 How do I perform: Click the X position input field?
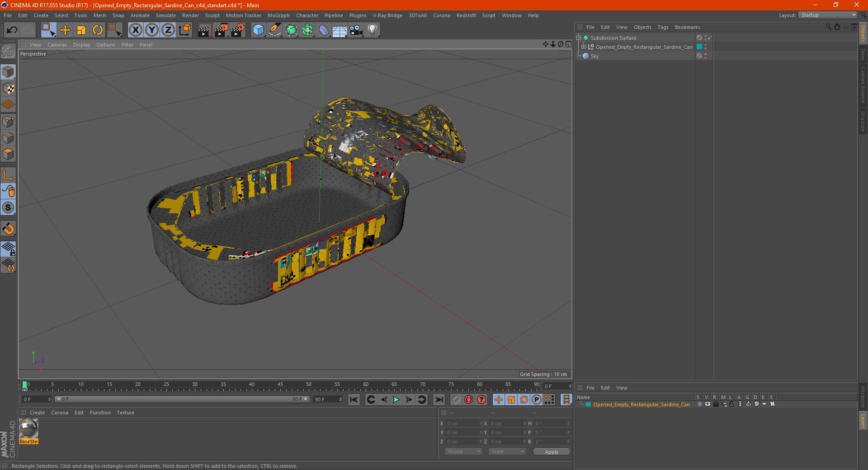pos(464,423)
